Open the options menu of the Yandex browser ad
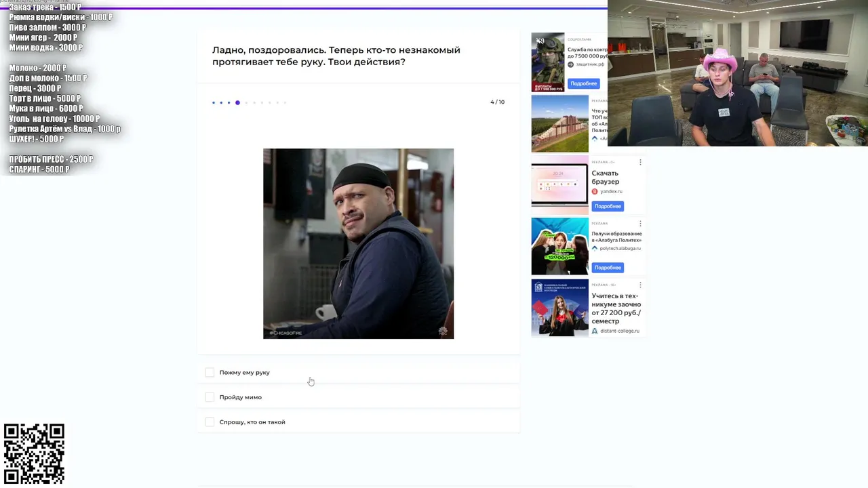The image size is (868, 488). [640, 162]
